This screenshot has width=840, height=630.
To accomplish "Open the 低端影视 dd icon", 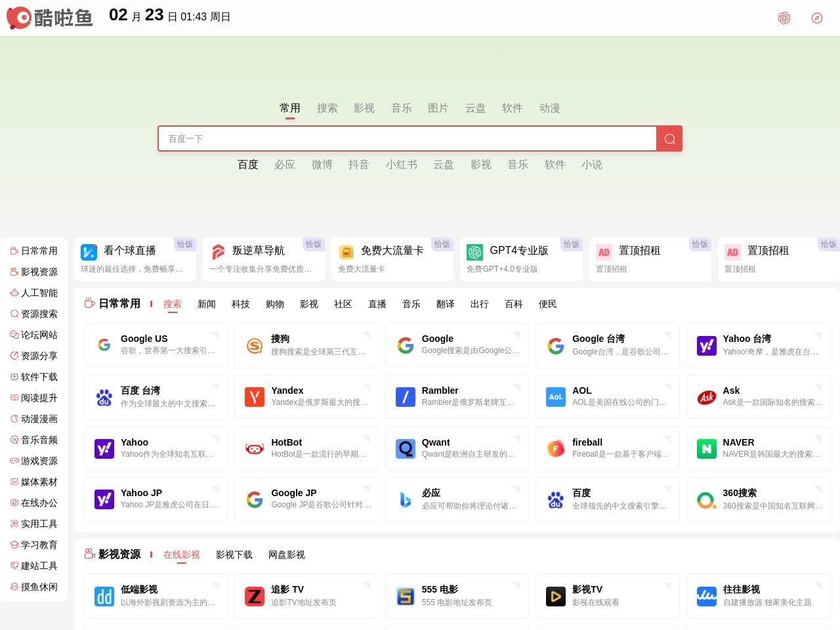I will tap(104, 596).
